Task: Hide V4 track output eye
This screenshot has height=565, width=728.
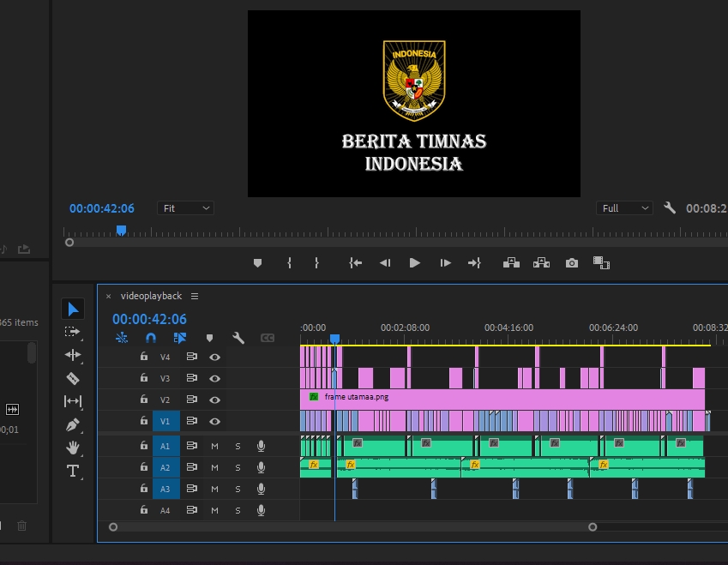Action: point(214,357)
